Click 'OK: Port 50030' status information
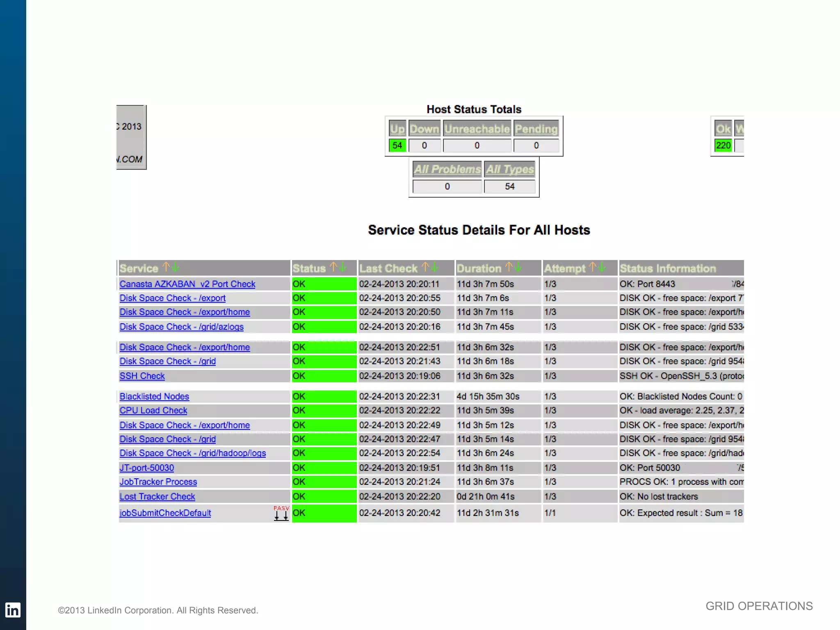The height and width of the screenshot is (630, 840). coord(650,468)
